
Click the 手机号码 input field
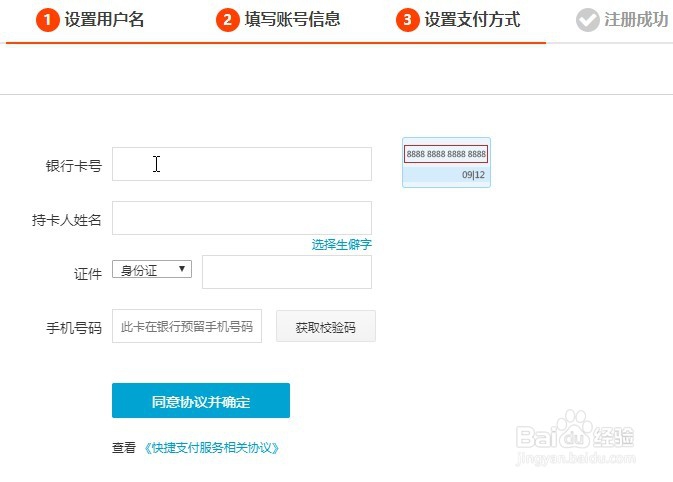187,326
